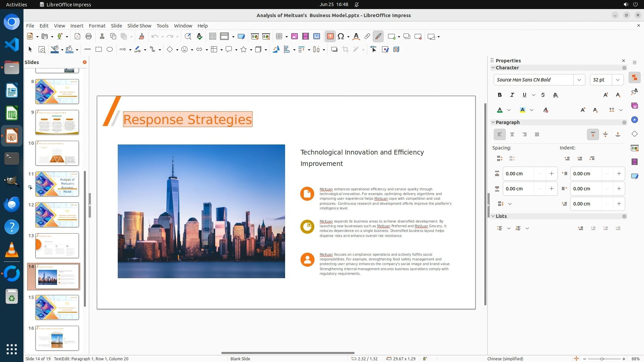644x362 pixels.
Task: Open the font name dropdown
Action: pos(579,80)
